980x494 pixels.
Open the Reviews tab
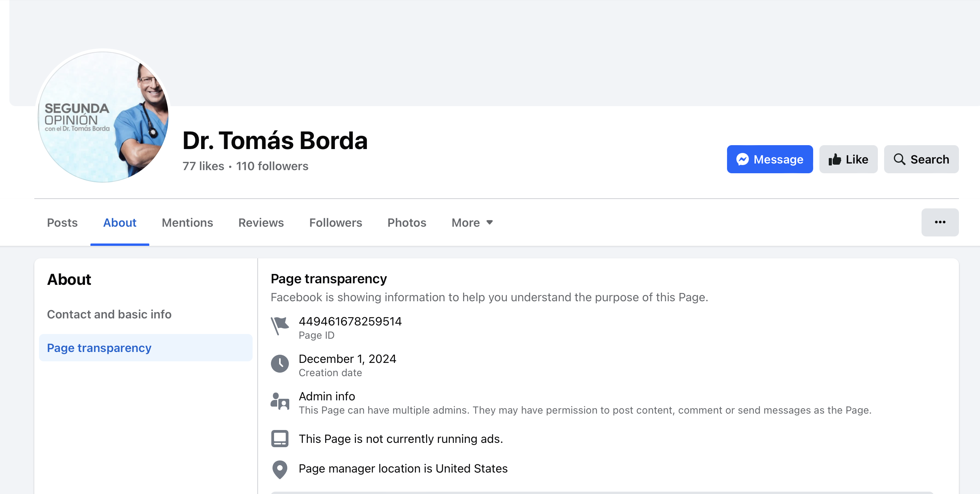261,223
